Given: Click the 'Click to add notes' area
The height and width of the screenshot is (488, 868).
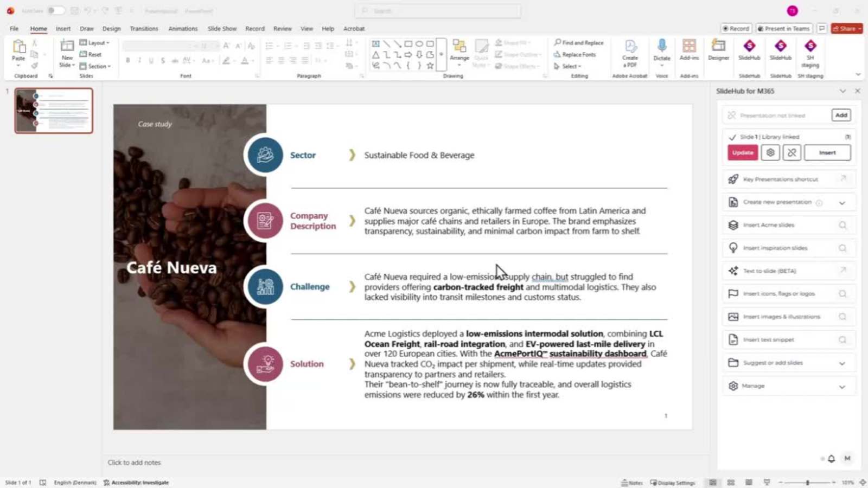Looking at the screenshot, I should pos(135,463).
